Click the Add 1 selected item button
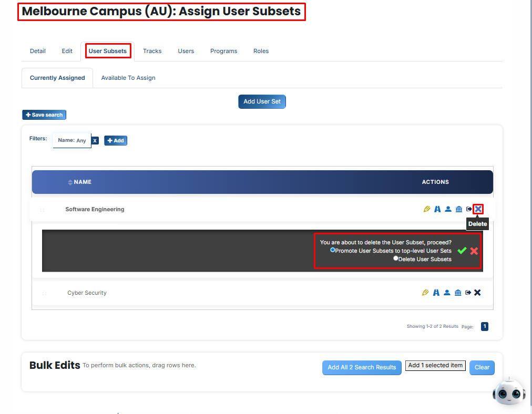The width and height of the screenshot is (532, 414). click(435, 365)
